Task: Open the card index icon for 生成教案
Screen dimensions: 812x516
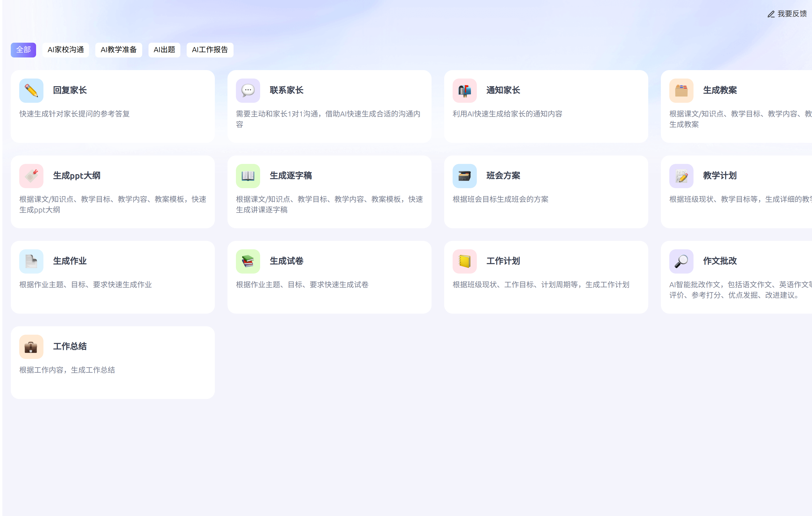Action: click(681, 90)
